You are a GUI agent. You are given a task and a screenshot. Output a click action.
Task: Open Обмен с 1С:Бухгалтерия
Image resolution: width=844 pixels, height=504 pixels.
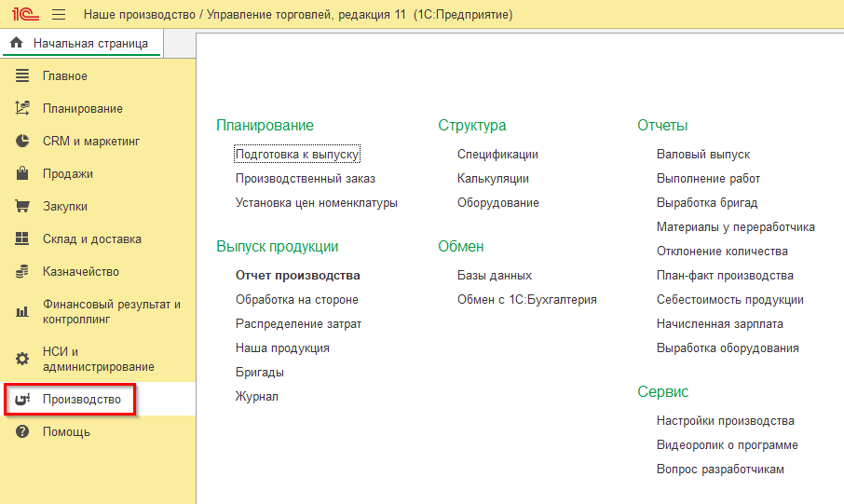tap(526, 300)
